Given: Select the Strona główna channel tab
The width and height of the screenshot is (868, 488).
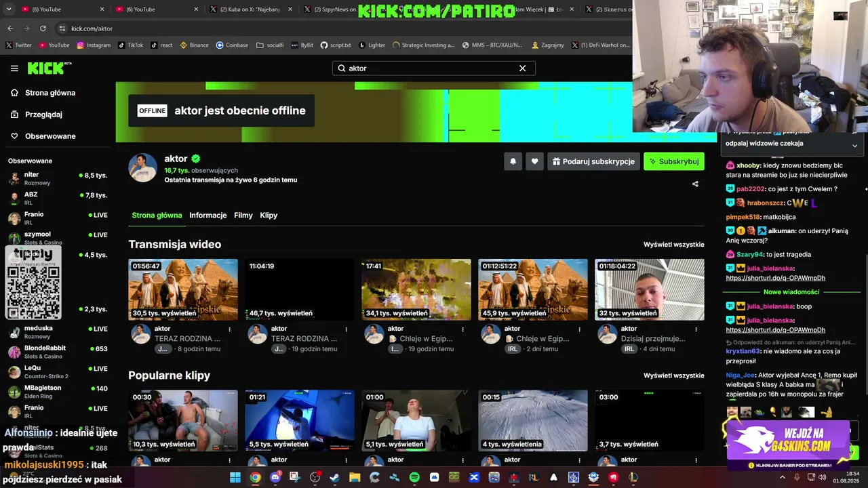Looking at the screenshot, I should point(157,216).
